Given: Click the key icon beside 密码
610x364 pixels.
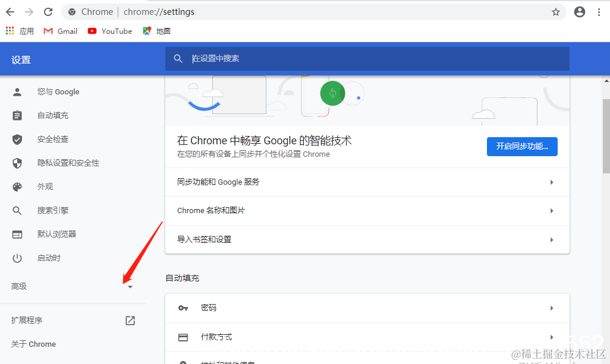Looking at the screenshot, I should point(183,308).
